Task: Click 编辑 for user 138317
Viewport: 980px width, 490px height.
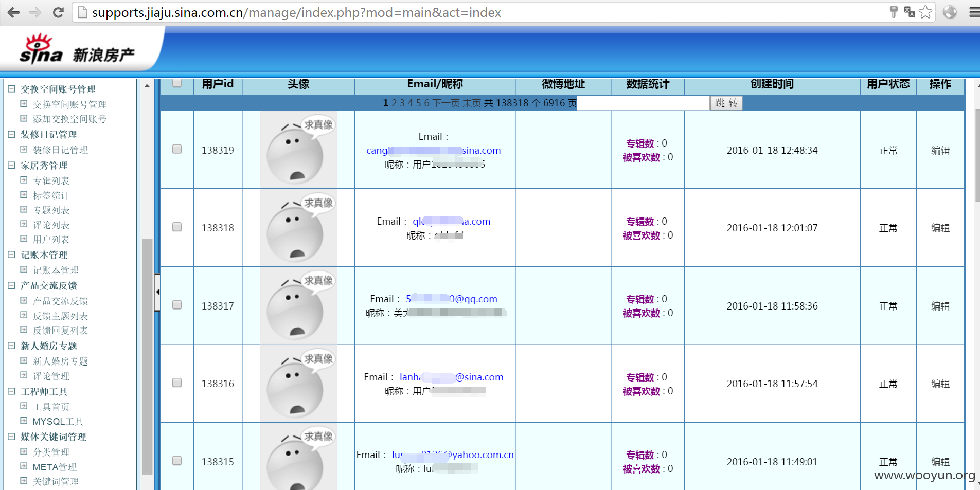Action: (x=940, y=306)
